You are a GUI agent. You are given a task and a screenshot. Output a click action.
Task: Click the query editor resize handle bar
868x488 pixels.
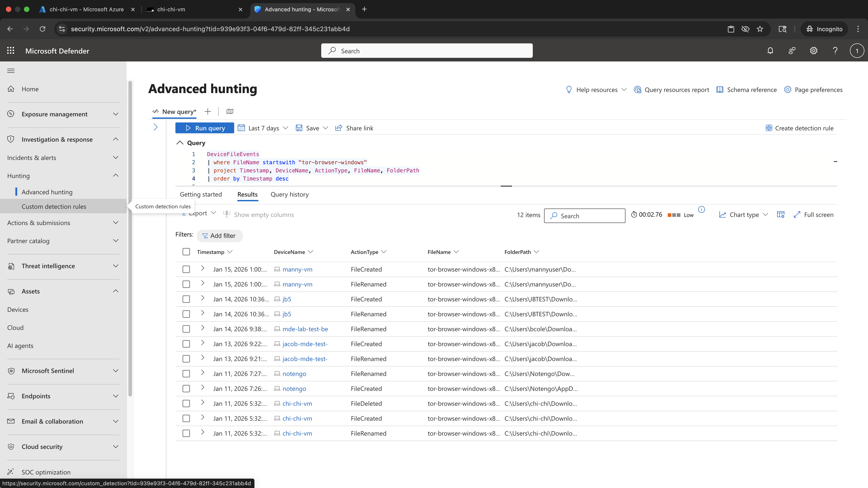coord(506,186)
